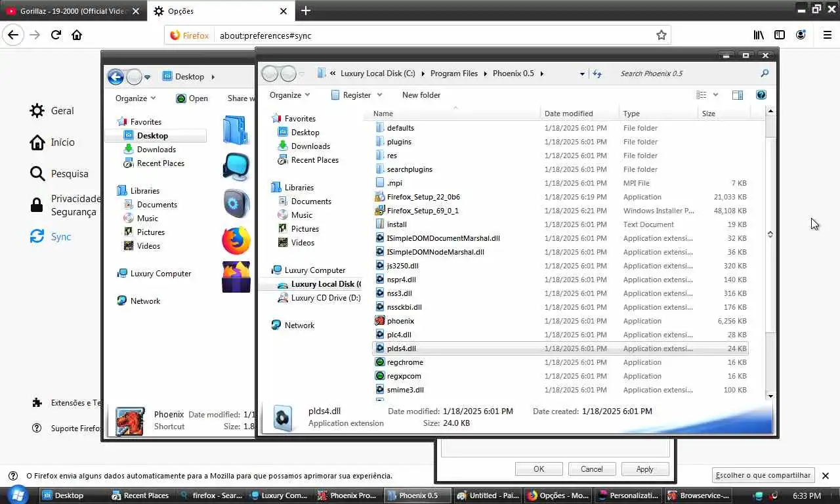This screenshot has width=840, height=504.
Task: Open the Pesquisa preferences section
Action: tap(59, 173)
